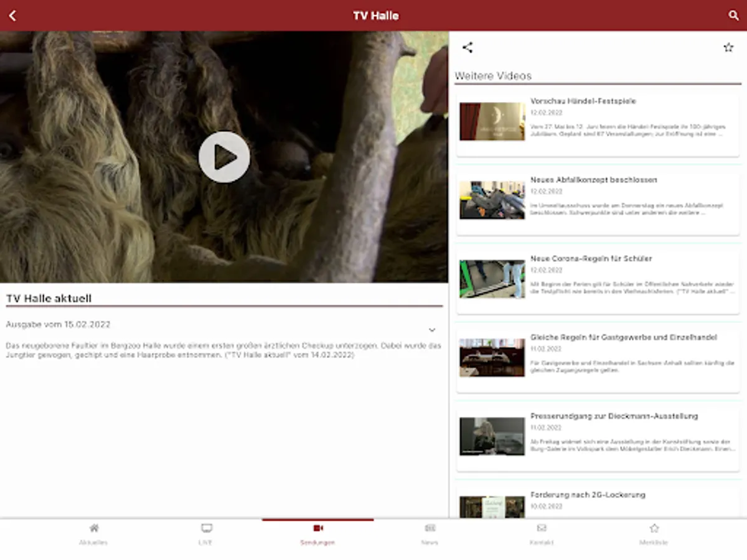Open thumbnail of Neue Corona-Regeln für Schüler
Screen dimensions: 747x560
[492, 279]
